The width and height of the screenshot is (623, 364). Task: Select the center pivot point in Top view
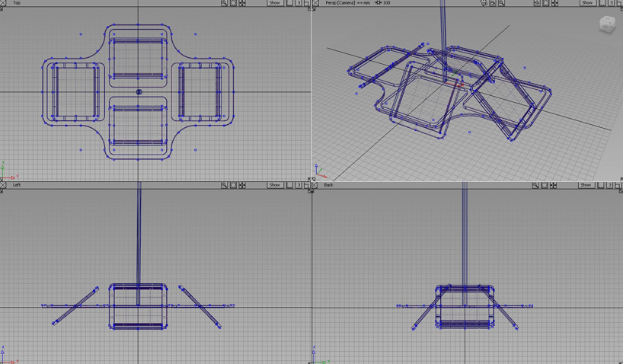click(x=139, y=92)
